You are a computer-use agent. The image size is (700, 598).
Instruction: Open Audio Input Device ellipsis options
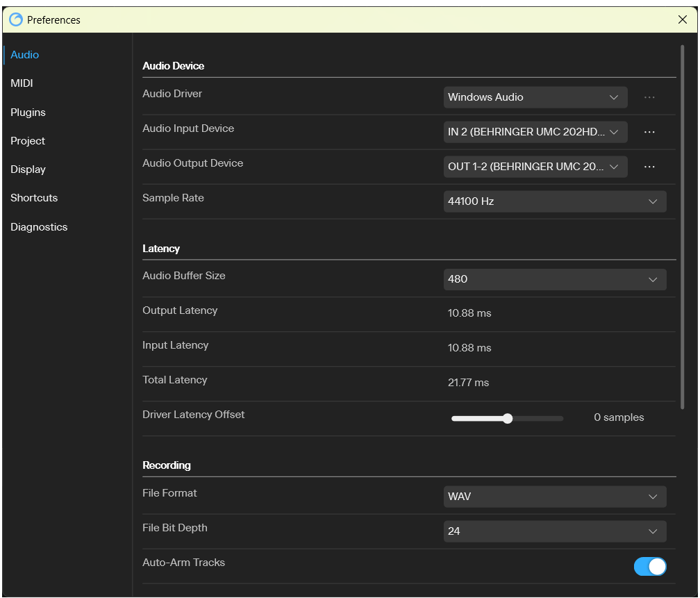coord(649,132)
